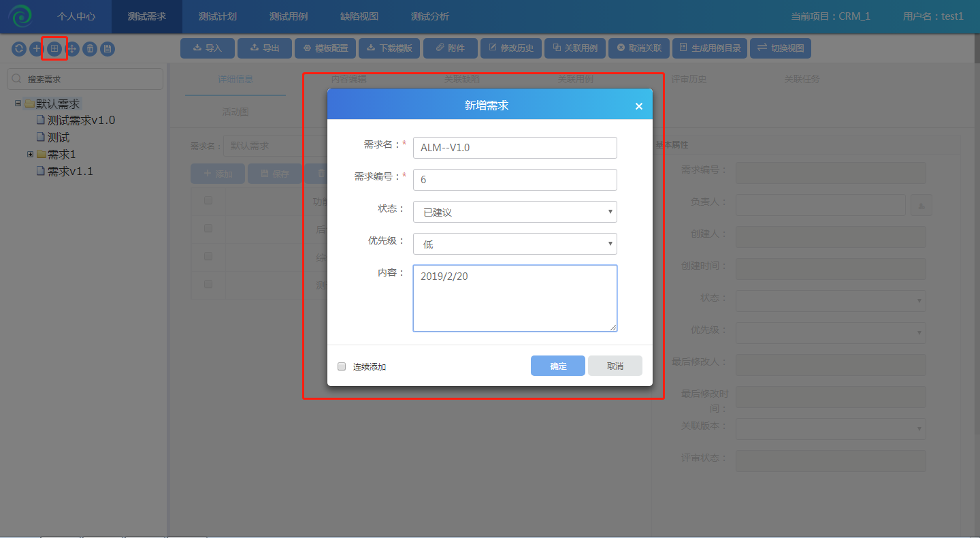
Task: Click the upload icon beside 负责人 field
Action: [x=921, y=205]
